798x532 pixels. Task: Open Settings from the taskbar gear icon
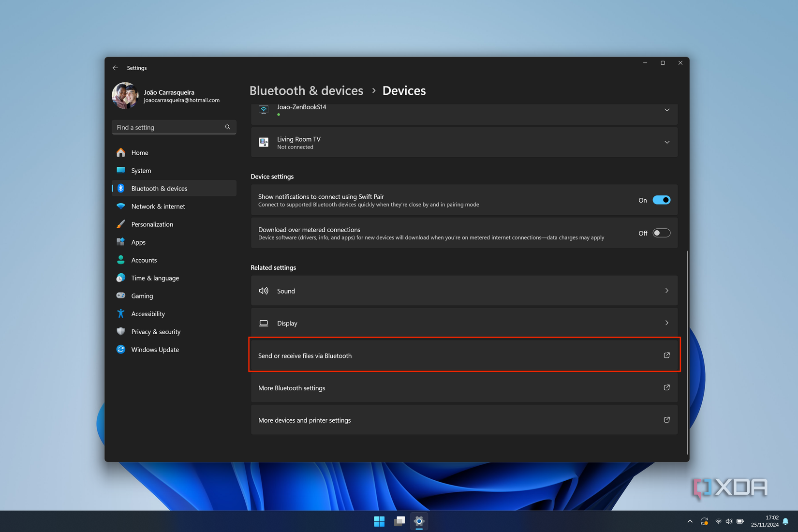419,521
